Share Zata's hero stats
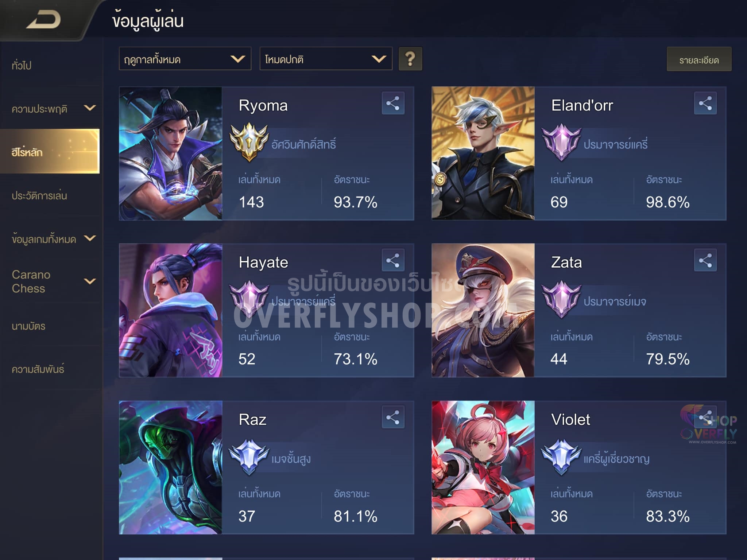 click(x=705, y=260)
